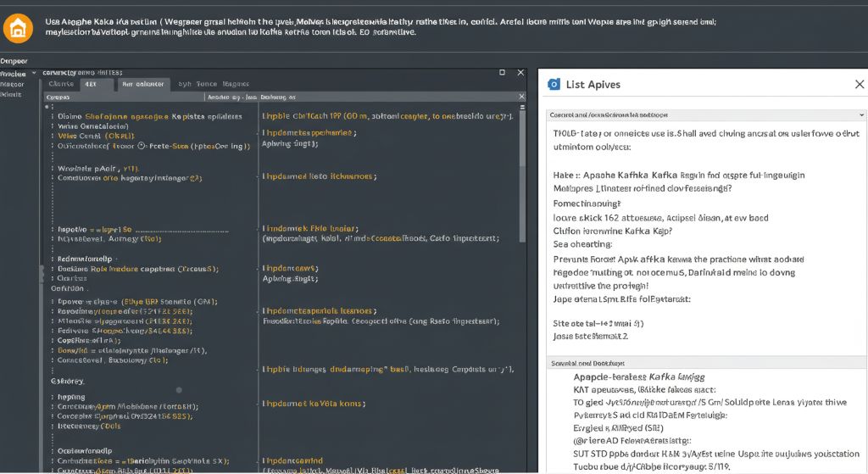Click the Coupes column header
The image size is (868, 474).
point(59,98)
